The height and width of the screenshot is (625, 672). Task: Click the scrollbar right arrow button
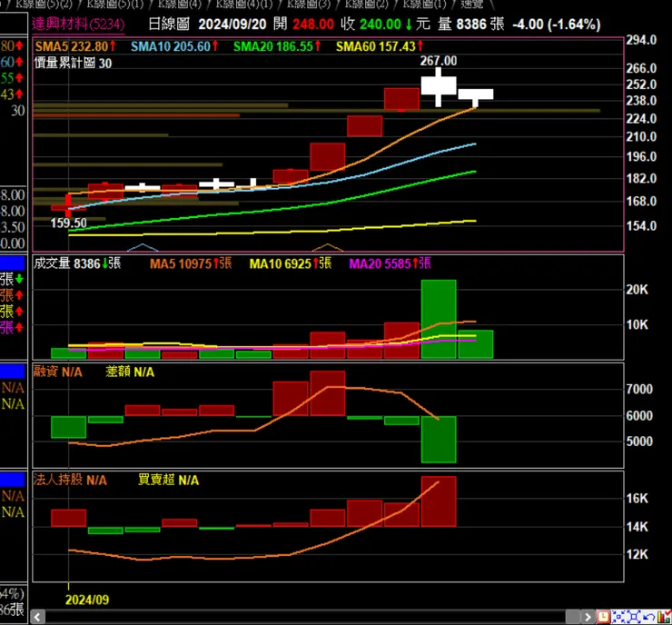588,618
